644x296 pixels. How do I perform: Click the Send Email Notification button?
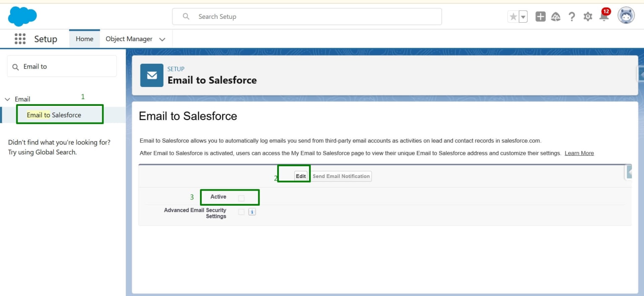pos(341,176)
